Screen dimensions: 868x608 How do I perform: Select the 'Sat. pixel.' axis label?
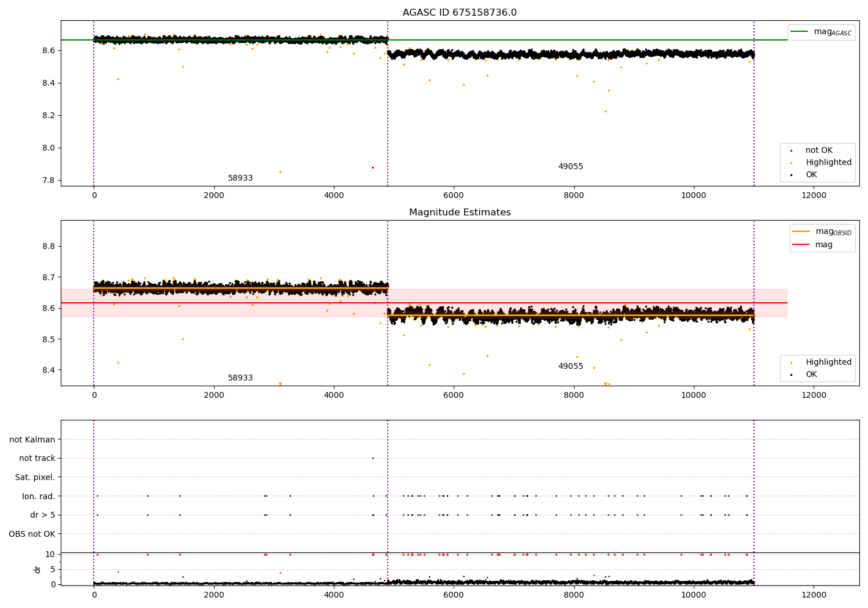pyautogui.click(x=35, y=478)
